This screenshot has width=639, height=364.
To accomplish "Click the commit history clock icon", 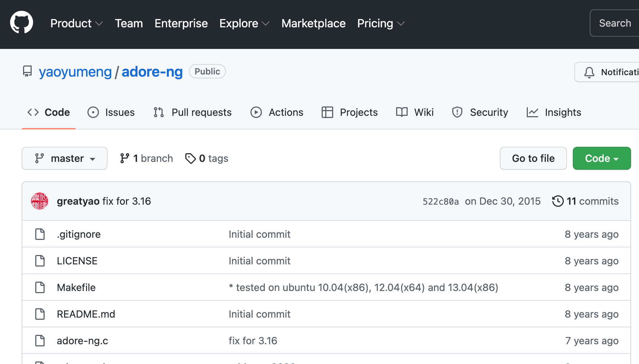I will pyautogui.click(x=557, y=201).
